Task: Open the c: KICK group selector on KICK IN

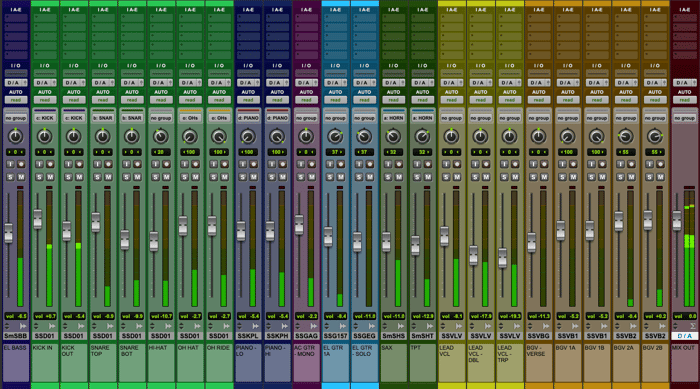Action: coord(45,118)
